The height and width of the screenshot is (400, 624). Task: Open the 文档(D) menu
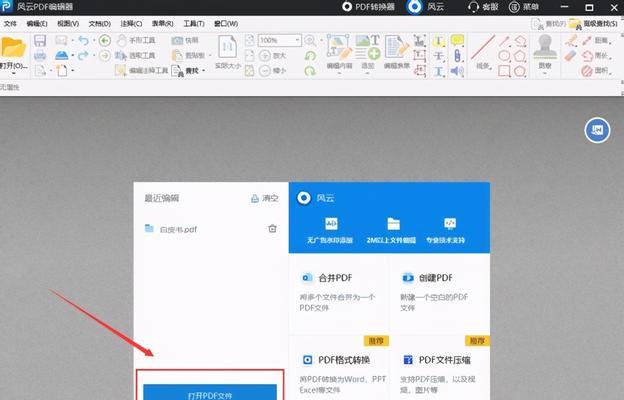[x=99, y=24]
